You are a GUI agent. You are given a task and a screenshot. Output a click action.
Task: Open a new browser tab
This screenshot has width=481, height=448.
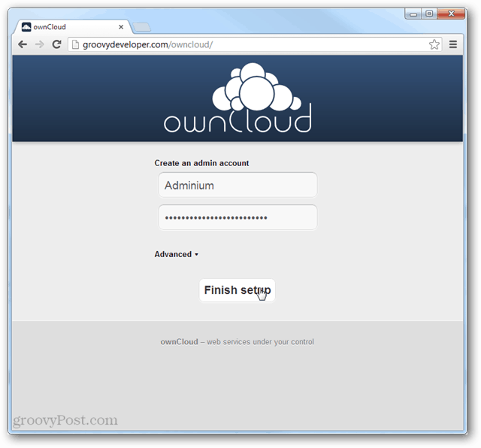142,27
